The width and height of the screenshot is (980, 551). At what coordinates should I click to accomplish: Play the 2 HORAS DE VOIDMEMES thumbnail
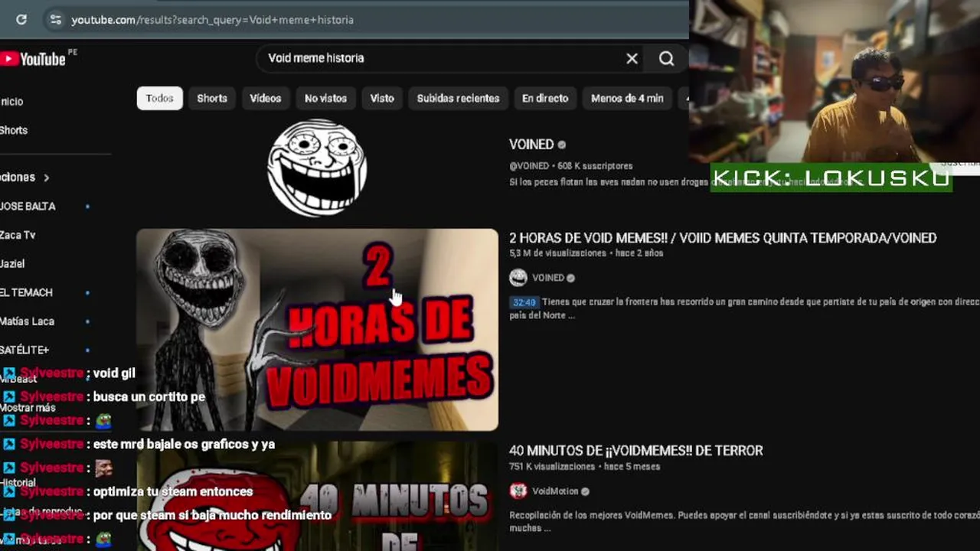317,330
